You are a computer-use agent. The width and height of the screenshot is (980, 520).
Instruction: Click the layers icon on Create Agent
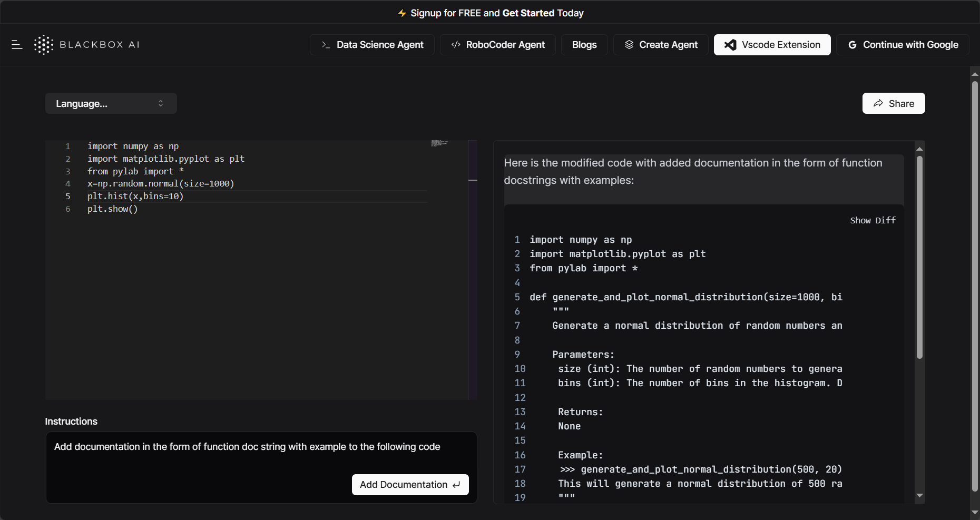[629, 45]
